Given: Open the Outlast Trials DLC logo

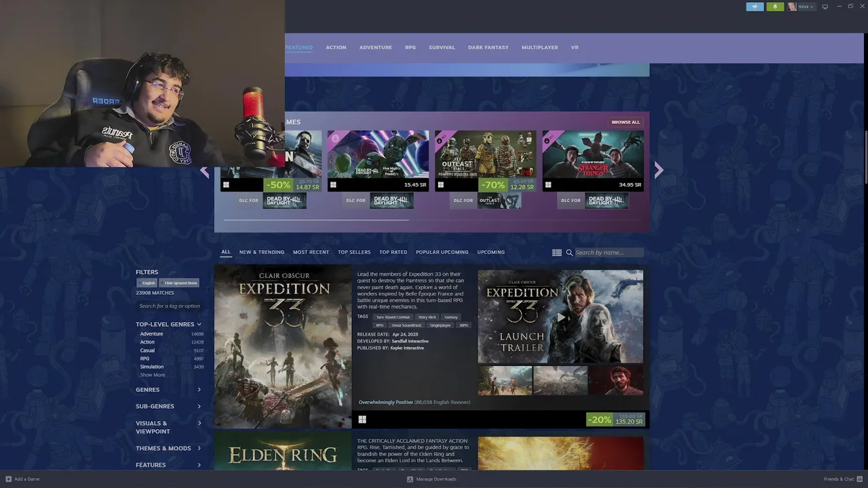Looking at the screenshot, I should [499, 200].
